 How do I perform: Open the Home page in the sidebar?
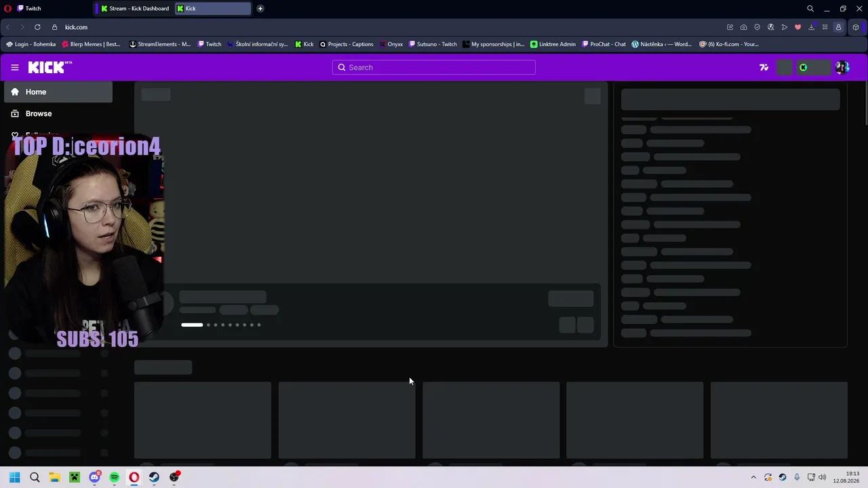pos(58,91)
